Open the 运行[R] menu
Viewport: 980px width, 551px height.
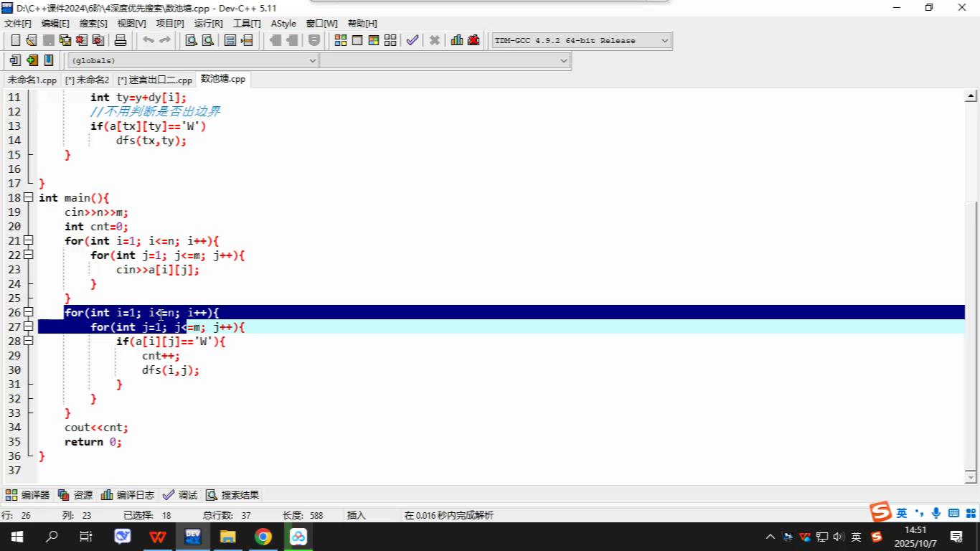click(x=208, y=23)
